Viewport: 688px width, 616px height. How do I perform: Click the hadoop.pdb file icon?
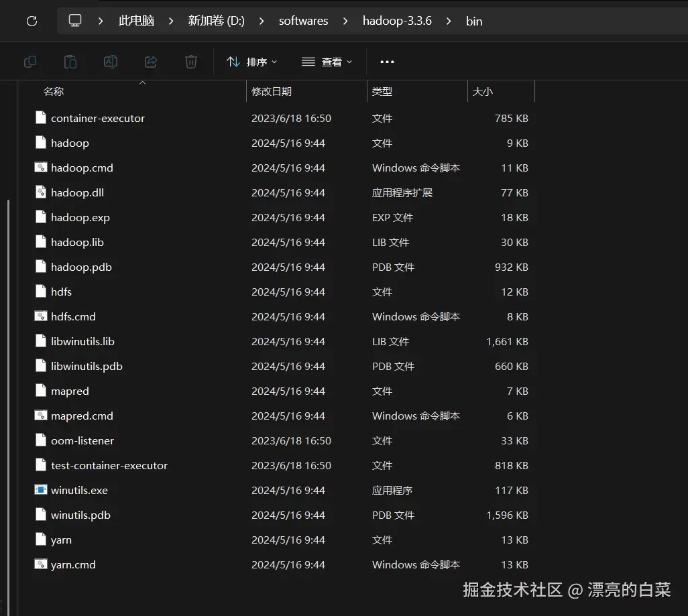[41, 266]
